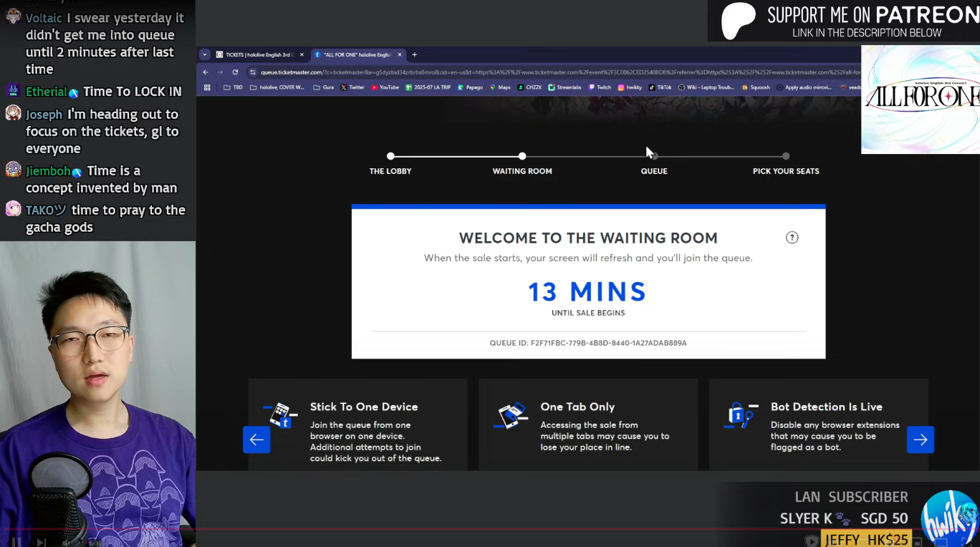View site information icon in address bar

click(252, 72)
